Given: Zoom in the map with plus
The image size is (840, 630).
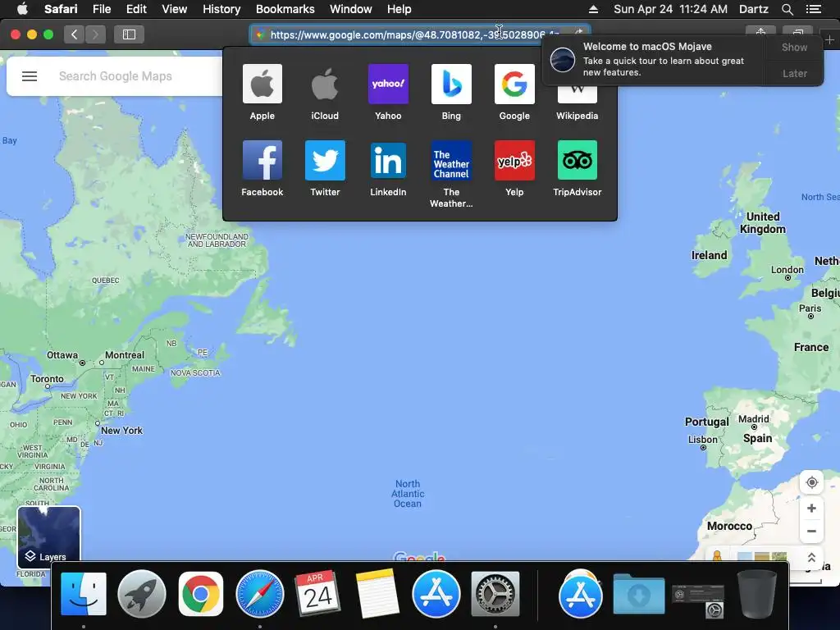Looking at the screenshot, I should pyautogui.click(x=811, y=508).
